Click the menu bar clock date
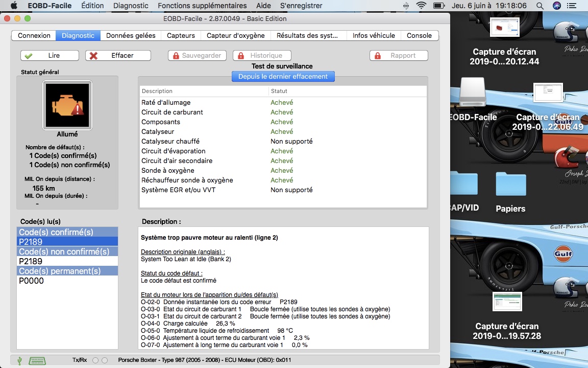This screenshot has width=588, height=368. [x=489, y=6]
